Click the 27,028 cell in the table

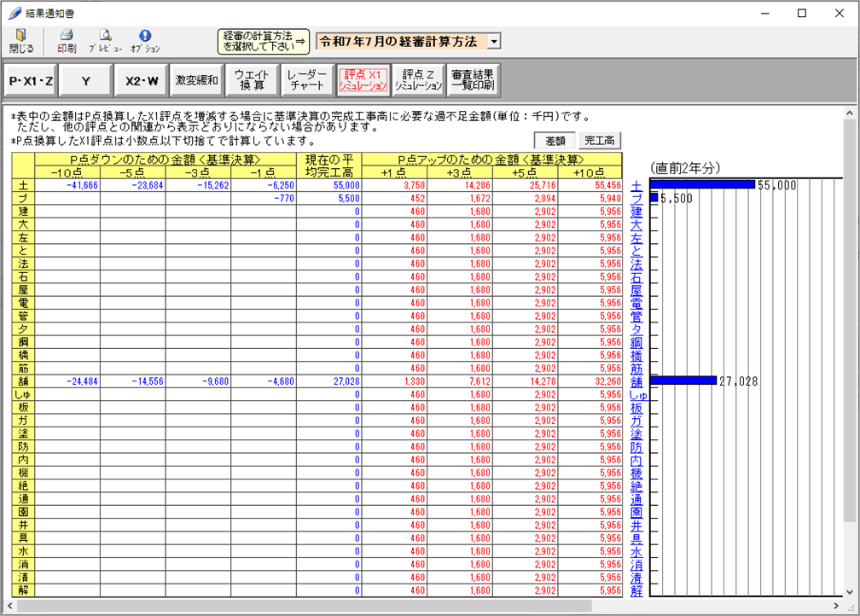[x=329, y=381]
